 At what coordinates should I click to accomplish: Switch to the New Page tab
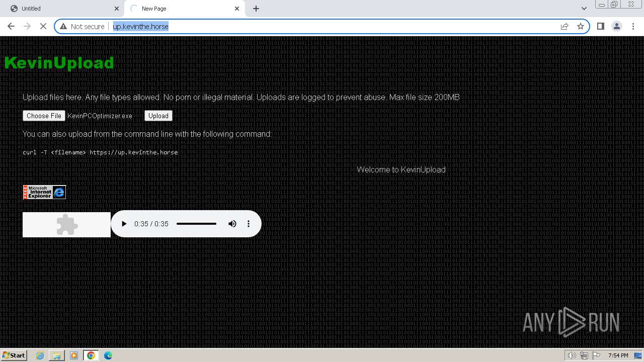184,9
